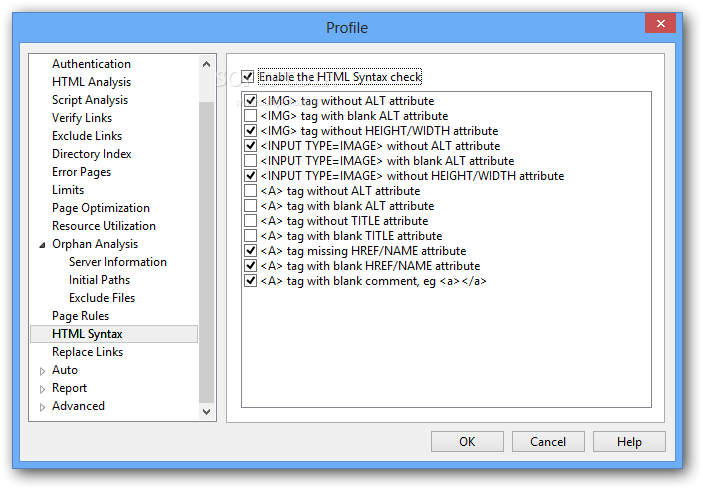This screenshot has height=489, width=703.
Task: Select Exclude Files under Orphan Analysis
Action: [x=102, y=298]
